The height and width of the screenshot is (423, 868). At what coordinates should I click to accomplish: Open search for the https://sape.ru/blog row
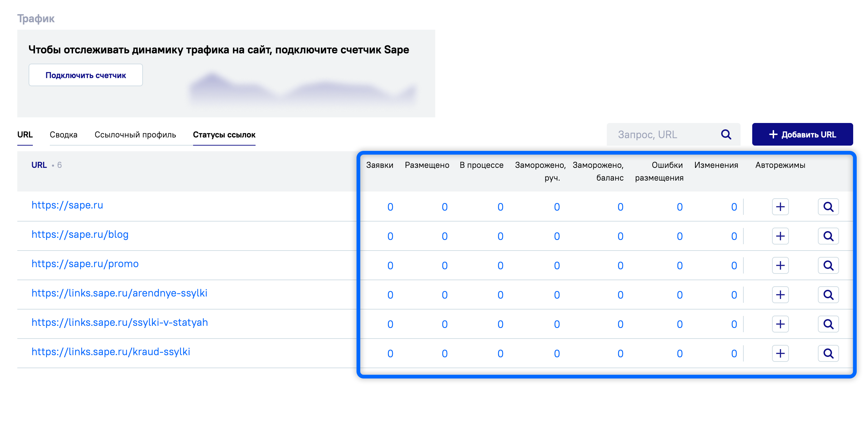[828, 236]
